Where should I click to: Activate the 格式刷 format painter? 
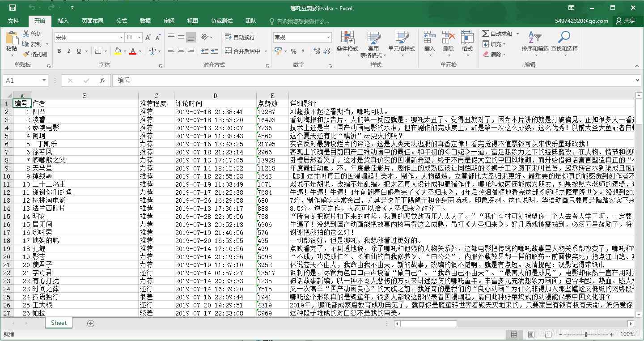pyautogui.click(x=35, y=54)
